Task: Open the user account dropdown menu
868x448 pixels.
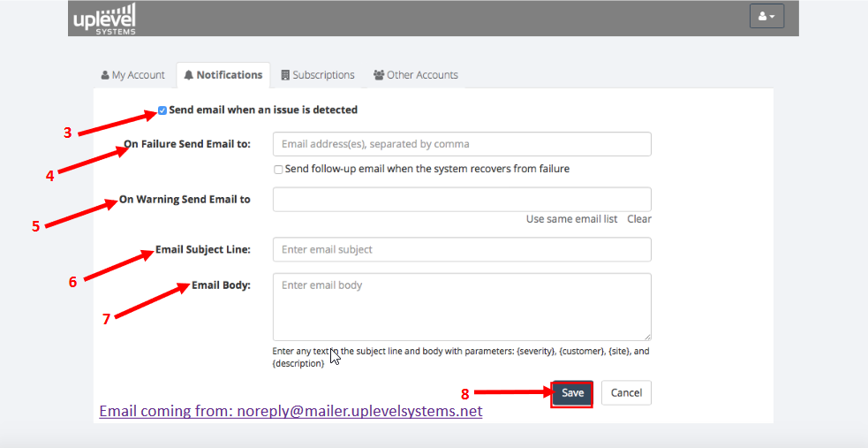Action: (x=766, y=17)
